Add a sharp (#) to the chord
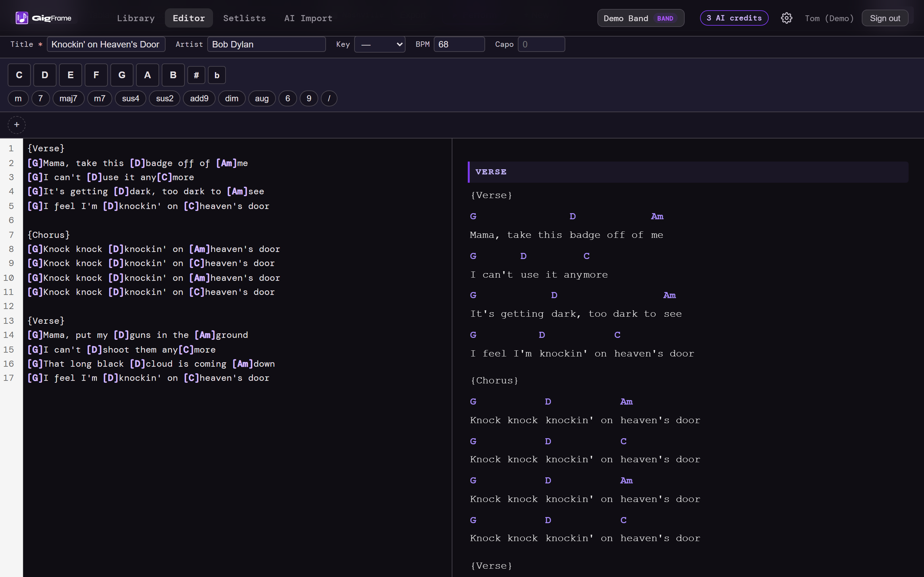 196,75
